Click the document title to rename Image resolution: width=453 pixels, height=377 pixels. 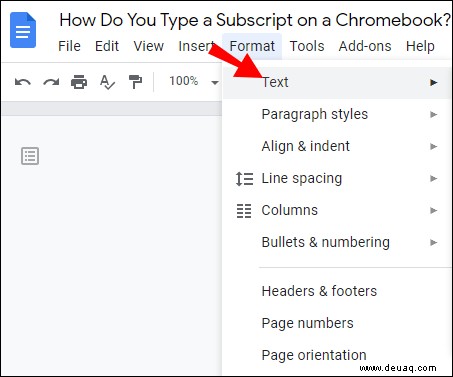point(255,20)
